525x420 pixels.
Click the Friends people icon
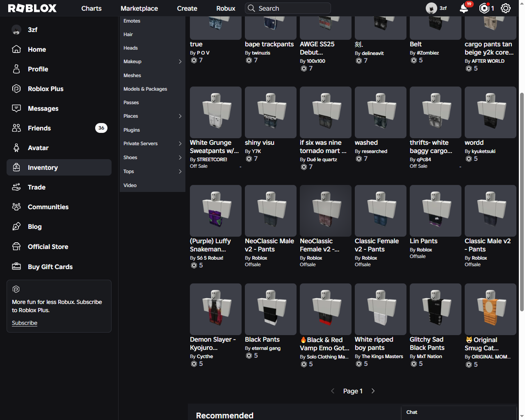(x=16, y=128)
